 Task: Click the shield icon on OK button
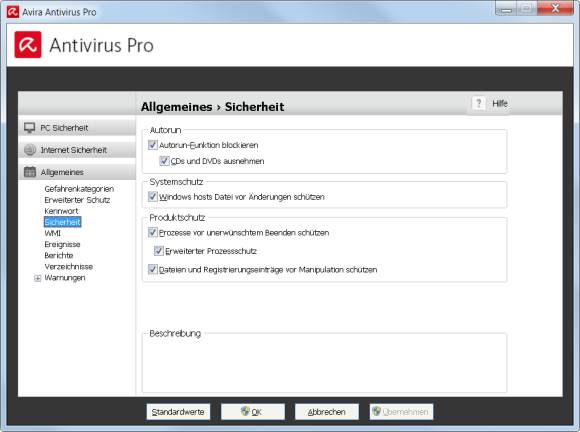click(x=245, y=411)
